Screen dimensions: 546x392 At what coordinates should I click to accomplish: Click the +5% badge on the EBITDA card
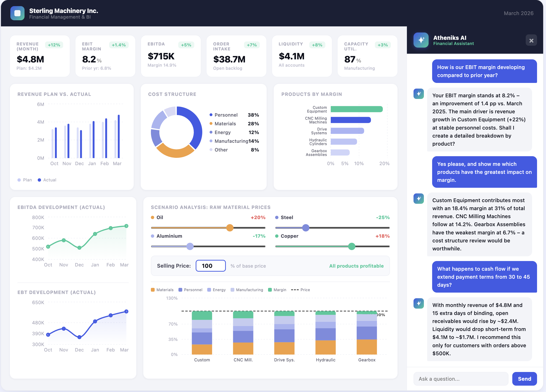tap(186, 45)
